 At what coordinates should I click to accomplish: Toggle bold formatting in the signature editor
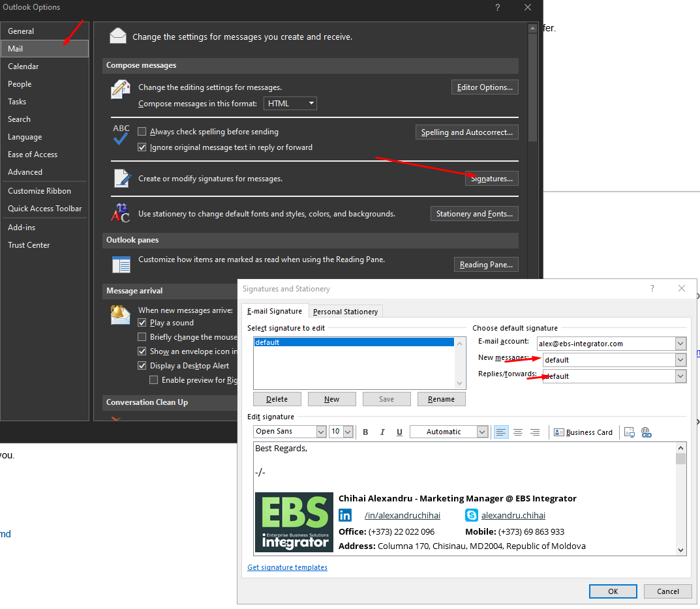point(365,432)
